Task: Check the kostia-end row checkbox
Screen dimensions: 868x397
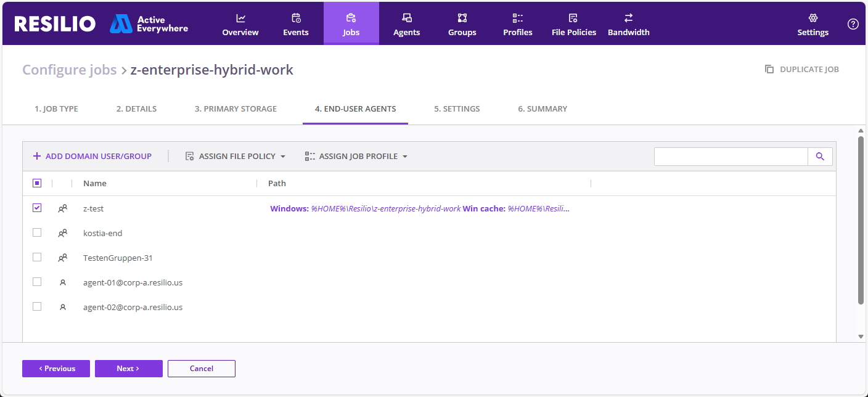Action: pos(37,232)
